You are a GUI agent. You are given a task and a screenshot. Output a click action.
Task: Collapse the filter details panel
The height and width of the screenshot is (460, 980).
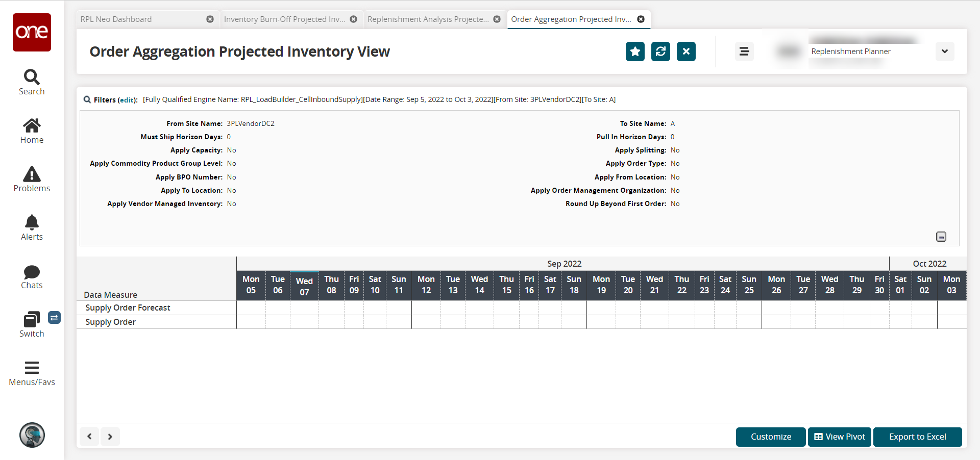[x=941, y=237]
